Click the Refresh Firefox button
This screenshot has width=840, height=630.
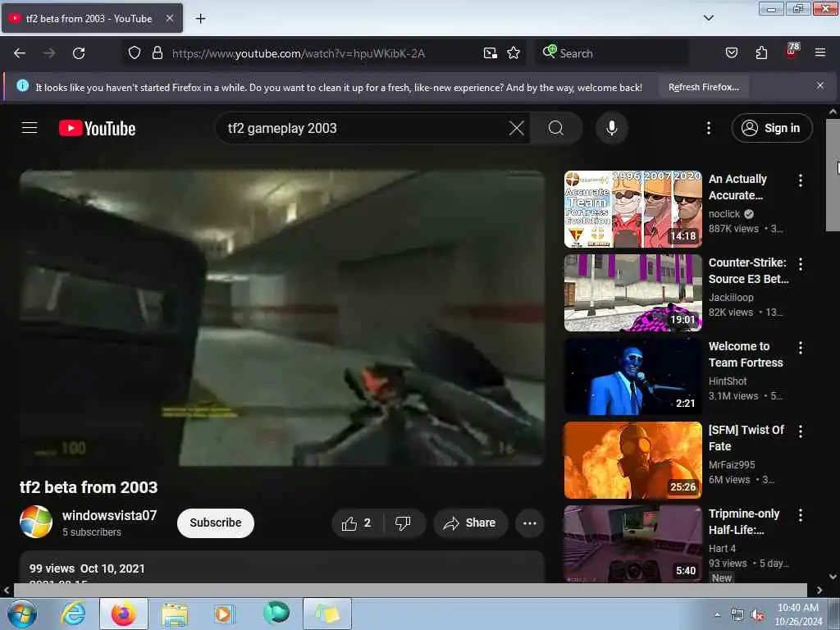click(703, 87)
